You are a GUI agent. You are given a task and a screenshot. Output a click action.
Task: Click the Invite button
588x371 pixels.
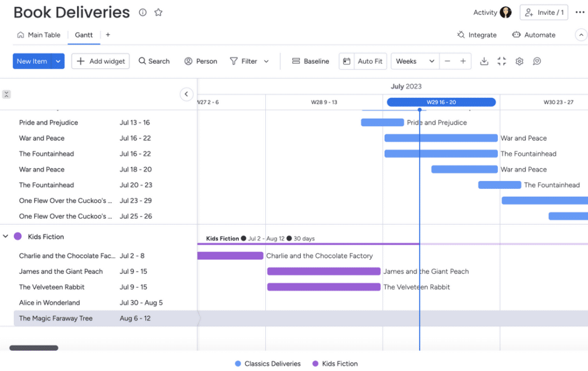click(543, 11)
